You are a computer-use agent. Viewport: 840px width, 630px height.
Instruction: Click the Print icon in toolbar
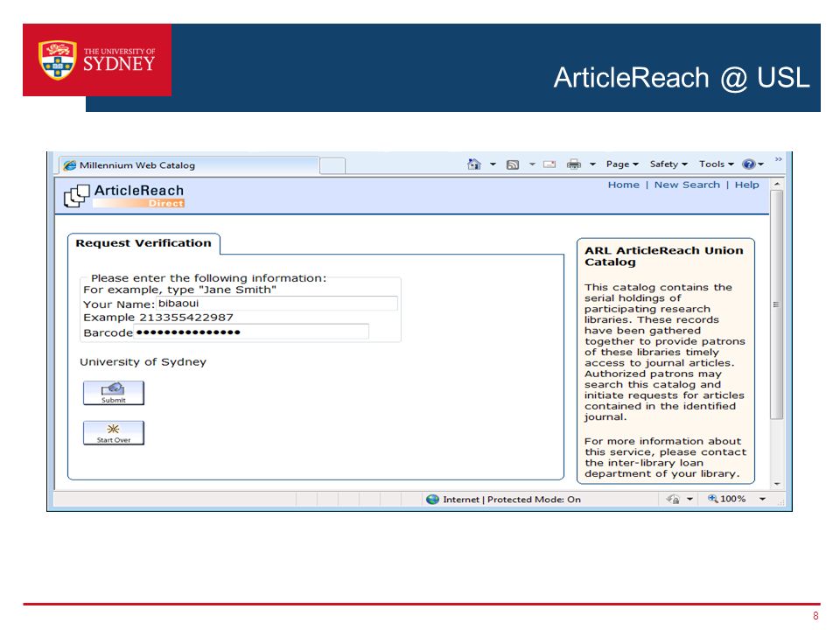click(x=574, y=164)
